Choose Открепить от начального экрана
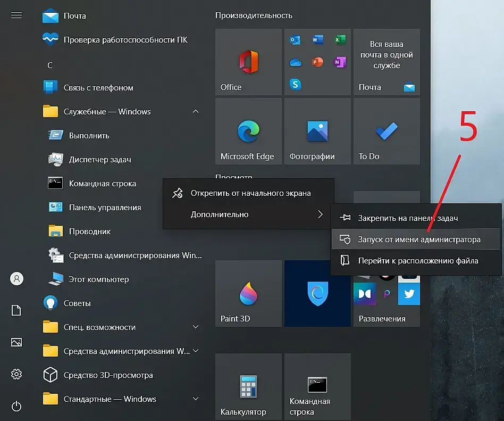 coord(248,193)
